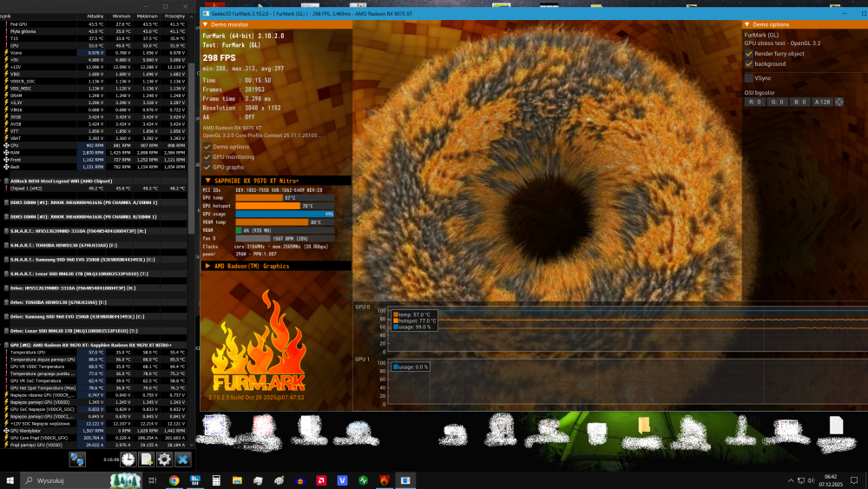Open blue bars app next to Chrome
The height and width of the screenshot is (489, 868).
coord(194,480)
